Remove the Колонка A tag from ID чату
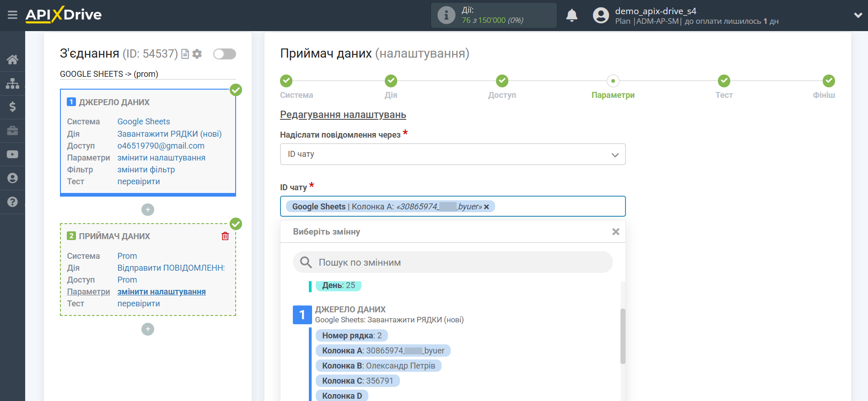The width and height of the screenshot is (868, 401). (x=486, y=207)
